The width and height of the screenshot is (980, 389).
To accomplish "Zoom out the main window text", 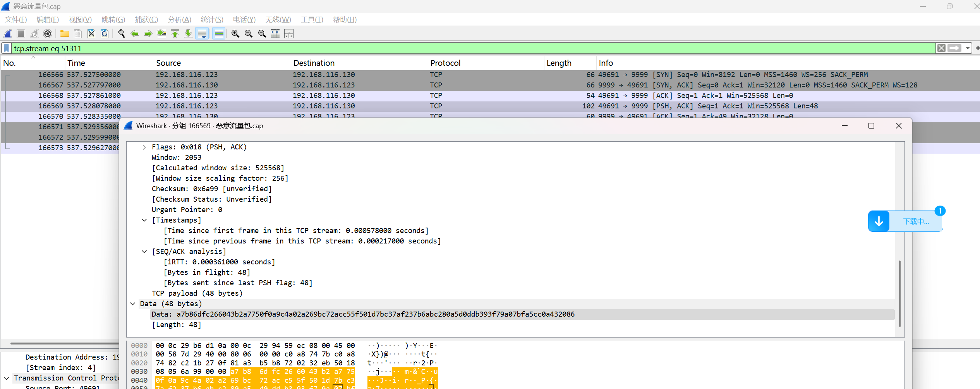I will (249, 34).
